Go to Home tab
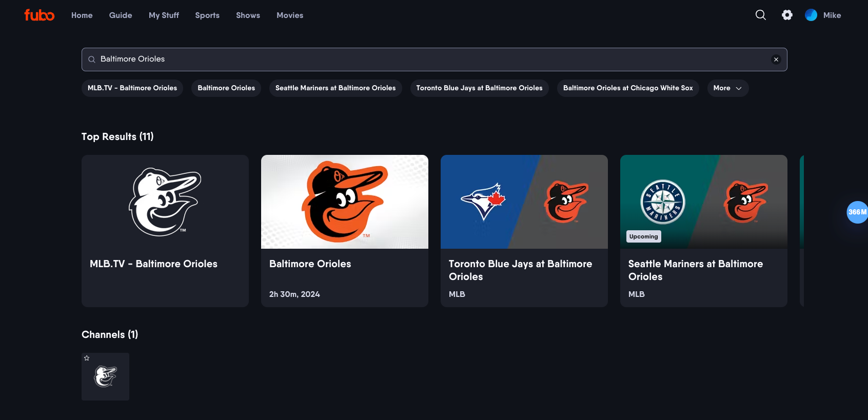868x420 pixels. pyautogui.click(x=82, y=15)
